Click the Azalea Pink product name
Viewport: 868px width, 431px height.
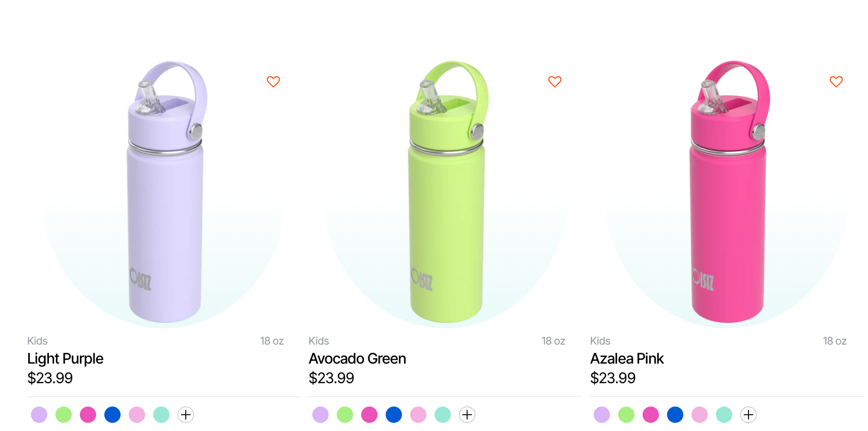627,359
